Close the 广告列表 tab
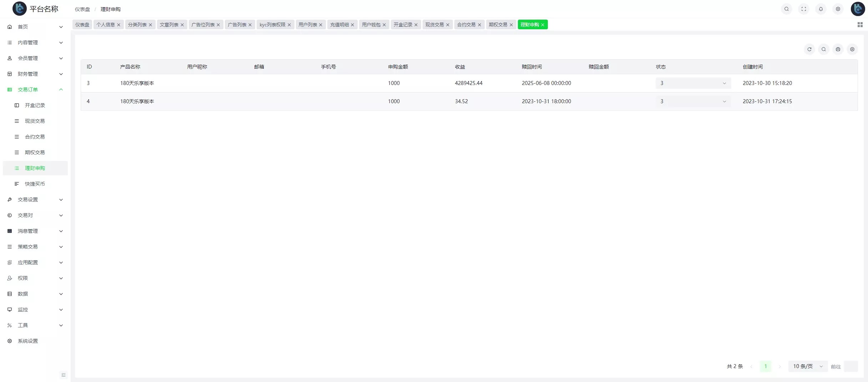 [250, 25]
